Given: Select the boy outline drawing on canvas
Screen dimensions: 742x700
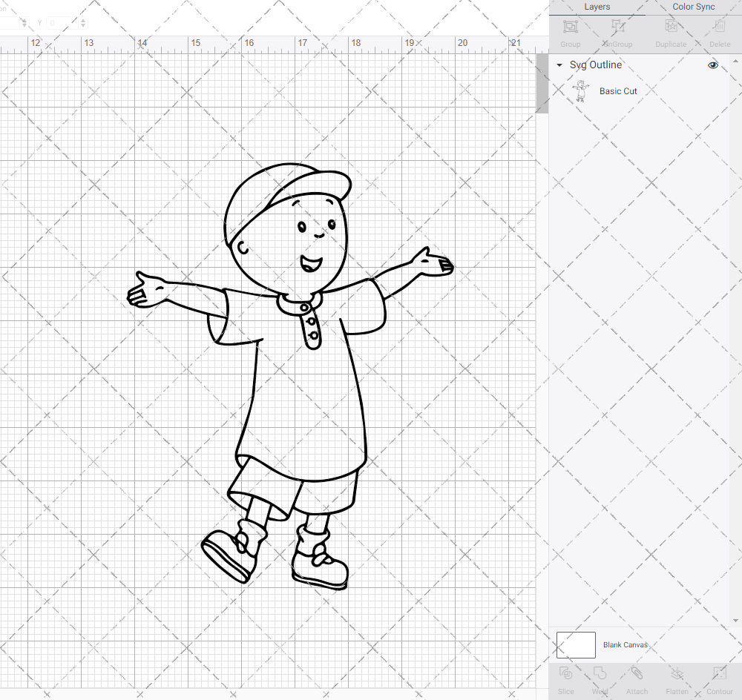Looking at the screenshot, I should click(290, 376).
